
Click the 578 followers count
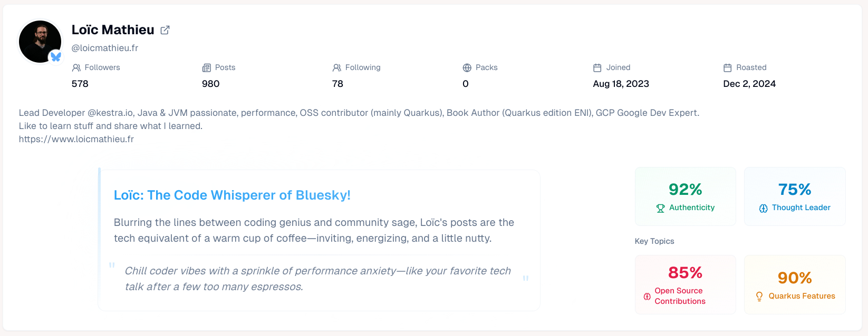[x=80, y=84]
